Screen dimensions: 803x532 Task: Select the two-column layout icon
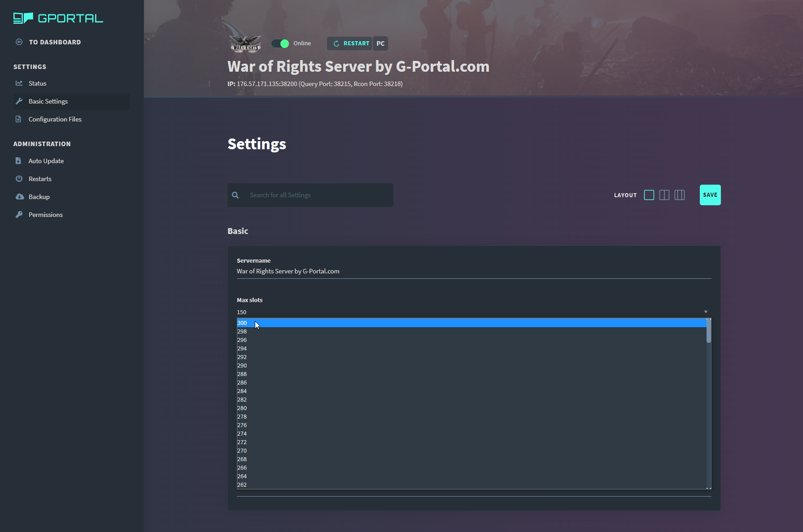pos(664,195)
